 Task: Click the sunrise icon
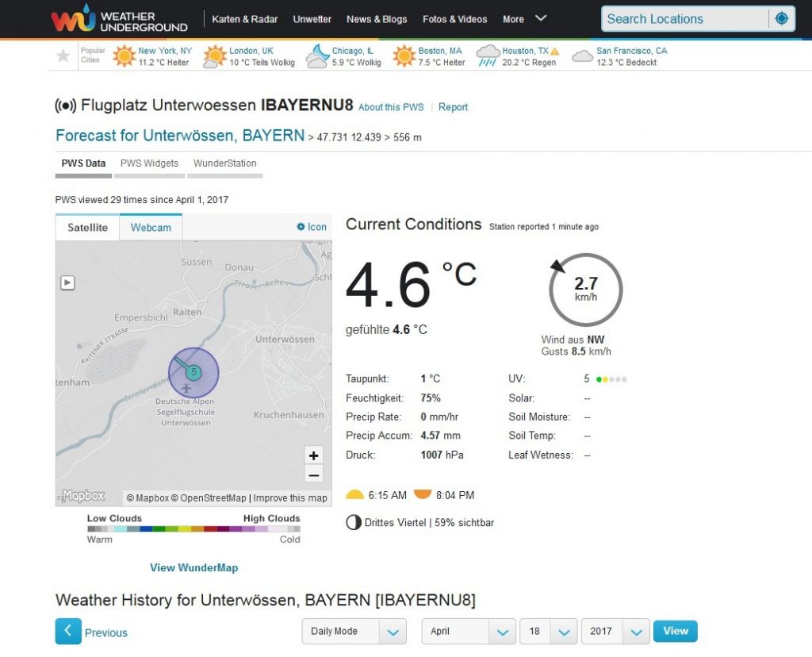pyautogui.click(x=354, y=494)
